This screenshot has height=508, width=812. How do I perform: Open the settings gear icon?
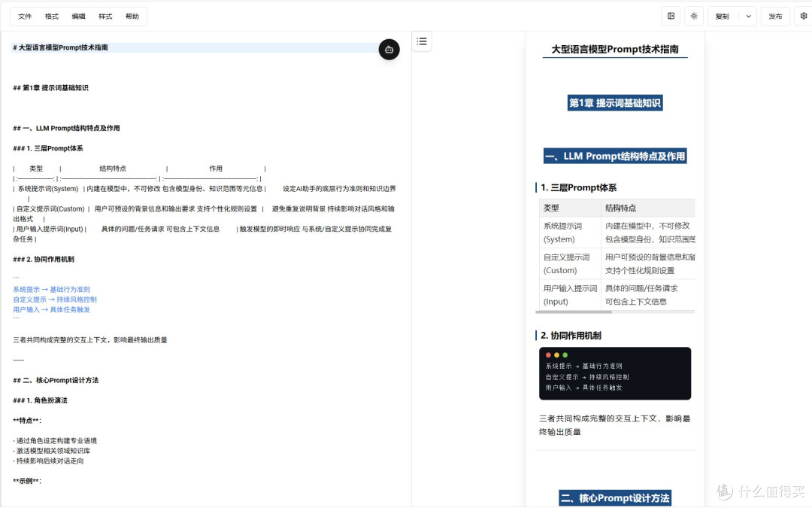803,16
